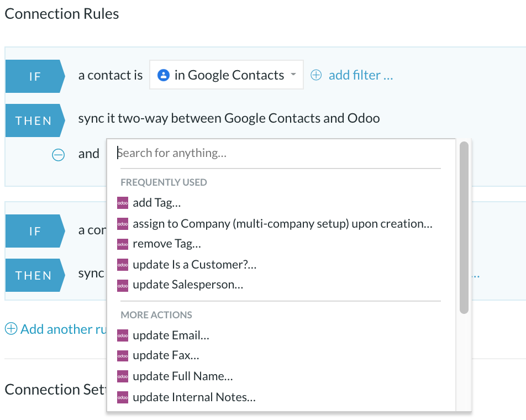Choose 'remove Tag...' action
Viewport: 526px width, 420px height.
[x=167, y=244]
